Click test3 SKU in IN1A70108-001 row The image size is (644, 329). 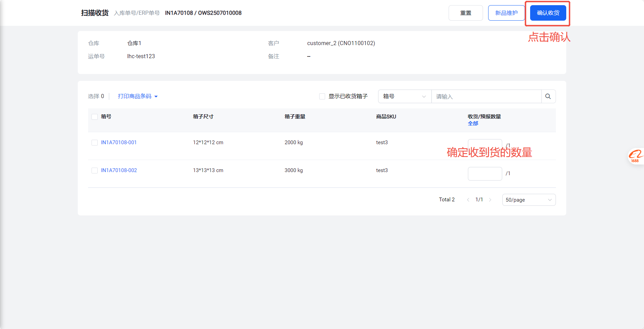click(382, 142)
